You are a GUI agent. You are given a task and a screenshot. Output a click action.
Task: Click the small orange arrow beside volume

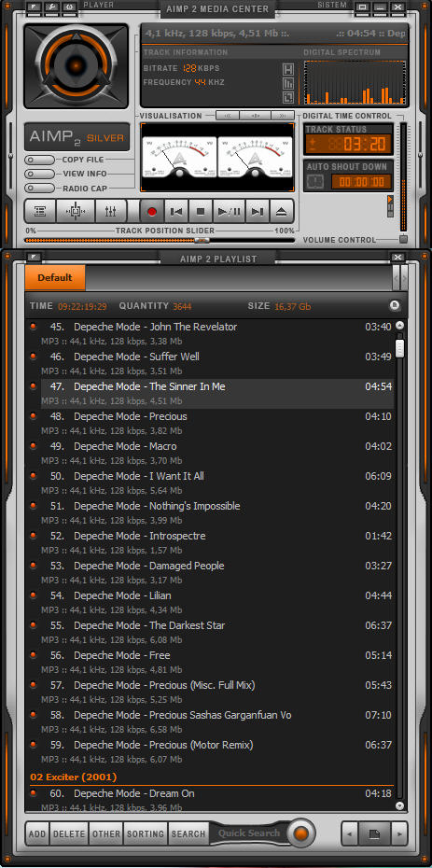pos(391,199)
